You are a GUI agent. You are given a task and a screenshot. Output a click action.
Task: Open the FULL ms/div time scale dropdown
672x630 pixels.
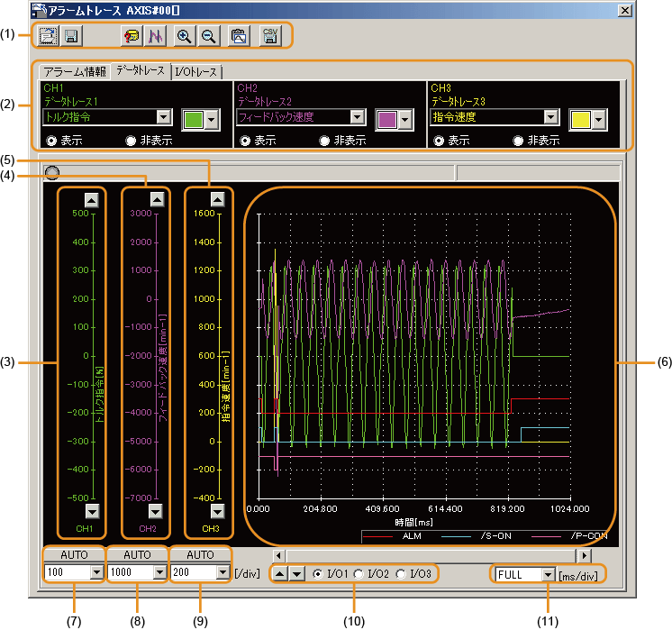(x=546, y=574)
